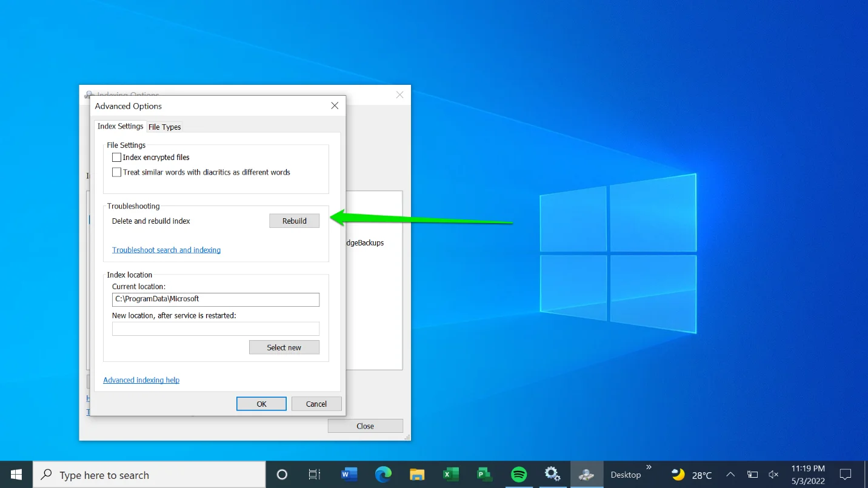The width and height of the screenshot is (868, 488).
Task: Click the network tray icon
Action: tap(752, 475)
